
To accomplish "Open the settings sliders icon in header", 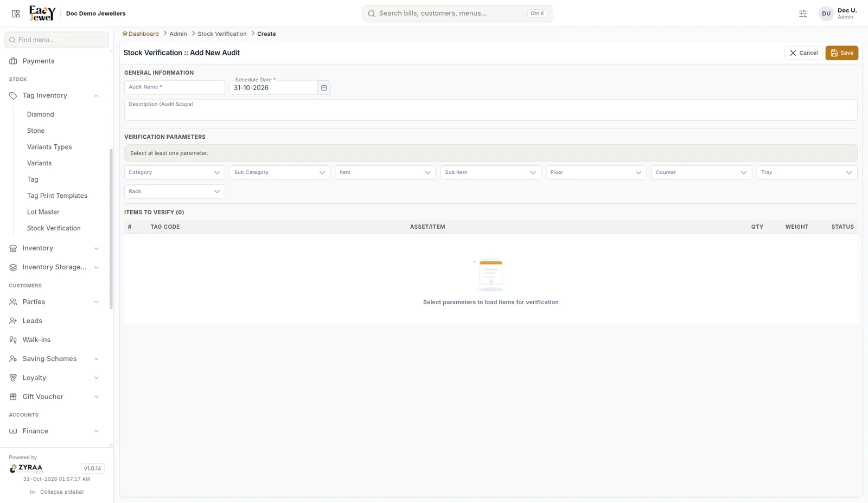I will (803, 14).
